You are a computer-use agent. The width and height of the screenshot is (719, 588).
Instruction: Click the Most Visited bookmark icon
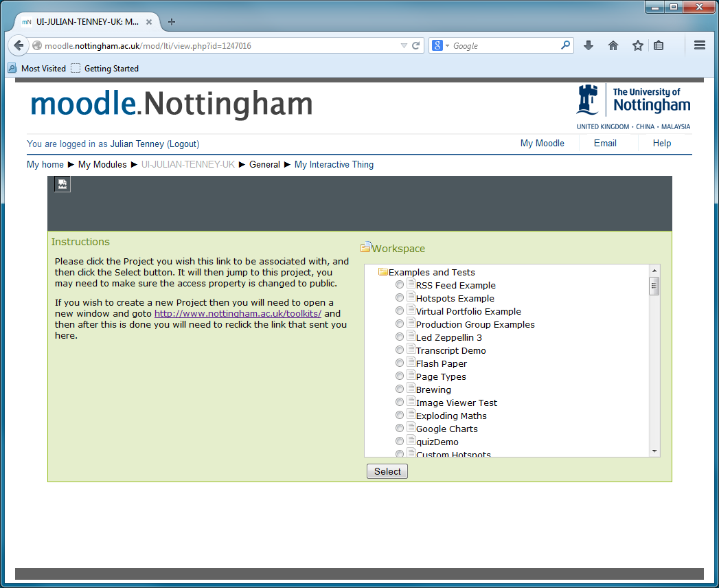point(12,68)
